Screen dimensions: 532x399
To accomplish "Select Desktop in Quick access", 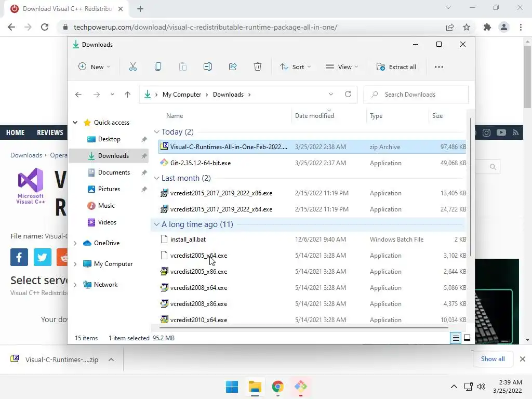I will 109,139.
